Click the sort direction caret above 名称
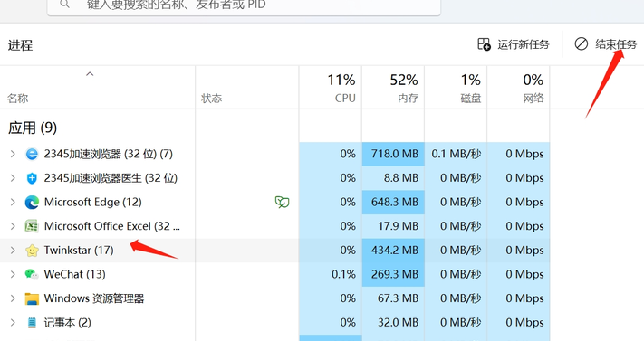Image resolution: width=644 pixels, height=341 pixels. 90,74
